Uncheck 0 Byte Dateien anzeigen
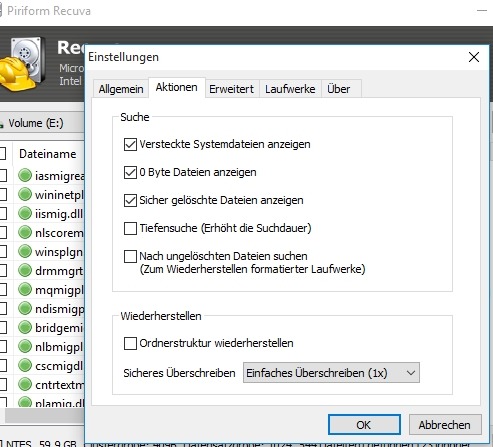 [x=130, y=173]
